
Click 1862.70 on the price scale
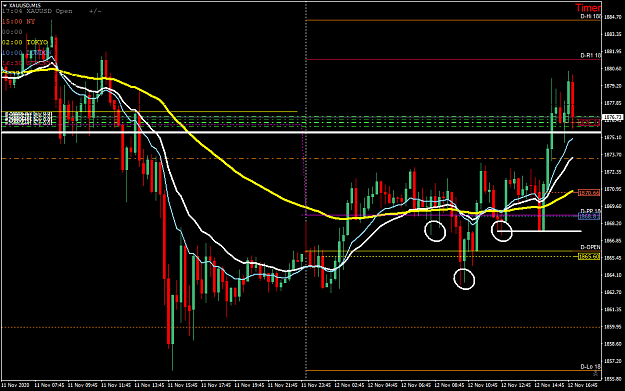point(613,292)
